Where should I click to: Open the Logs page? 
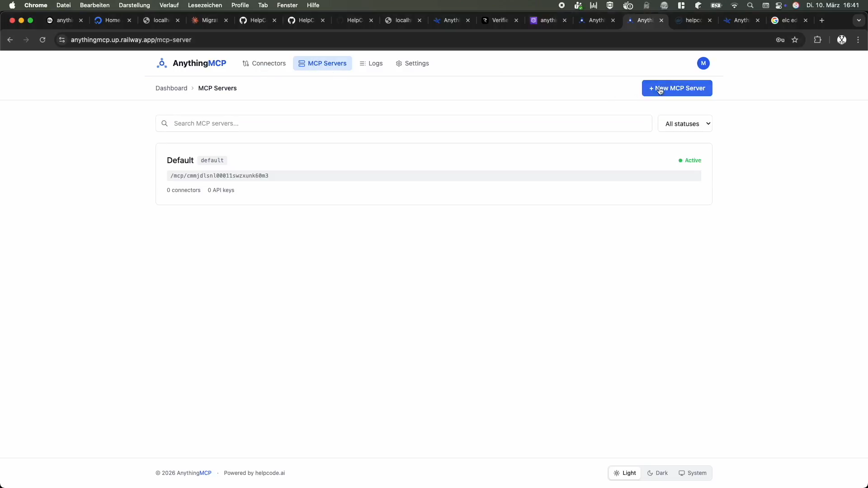pyautogui.click(x=371, y=63)
